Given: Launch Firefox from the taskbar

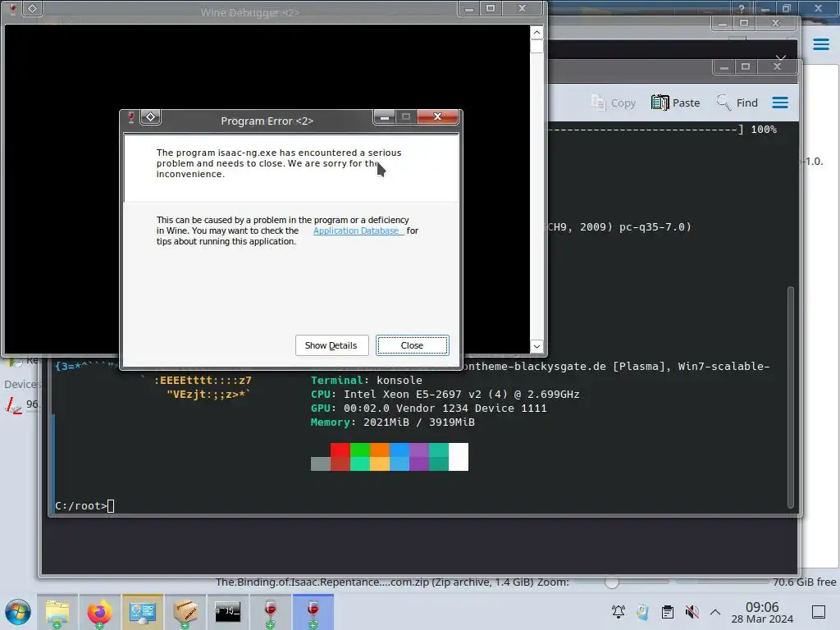Looking at the screenshot, I should (x=99, y=612).
